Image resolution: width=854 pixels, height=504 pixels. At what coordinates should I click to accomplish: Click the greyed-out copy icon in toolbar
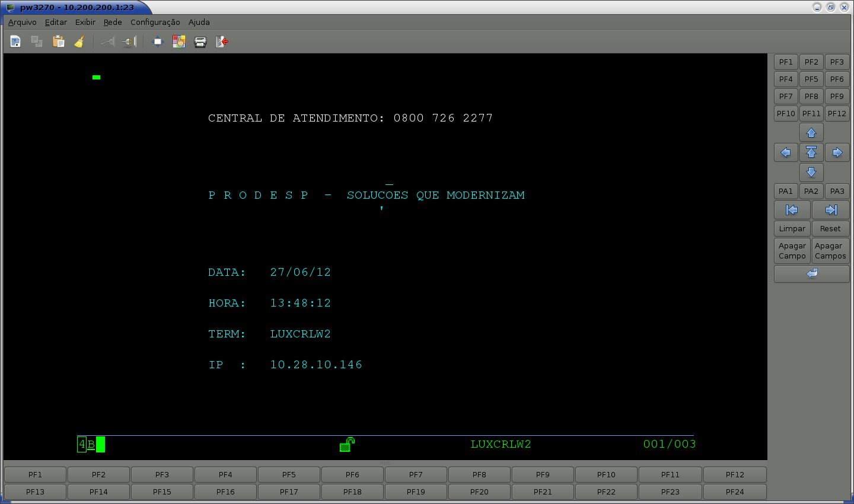click(37, 42)
